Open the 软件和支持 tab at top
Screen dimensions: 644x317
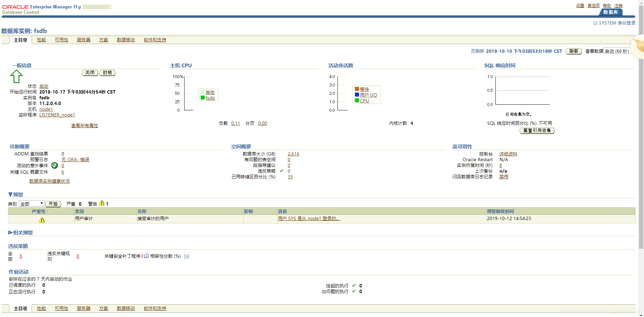155,40
